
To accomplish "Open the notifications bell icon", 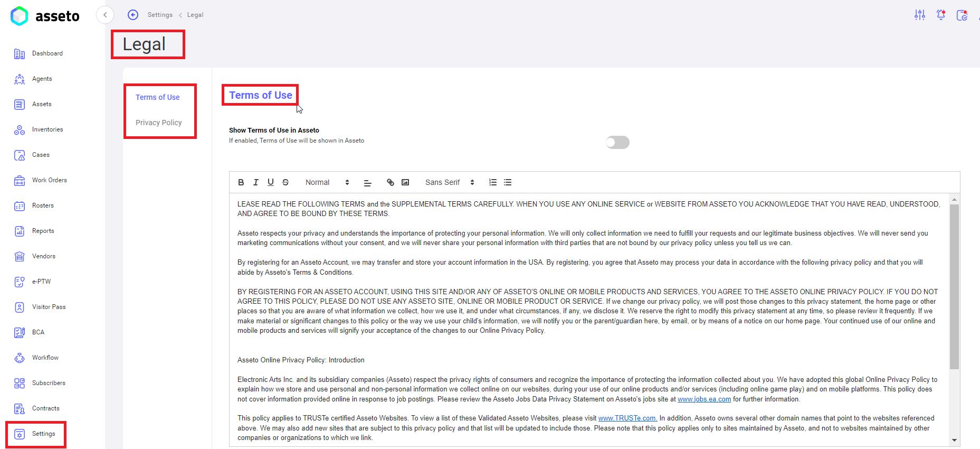I will pyautogui.click(x=941, y=15).
